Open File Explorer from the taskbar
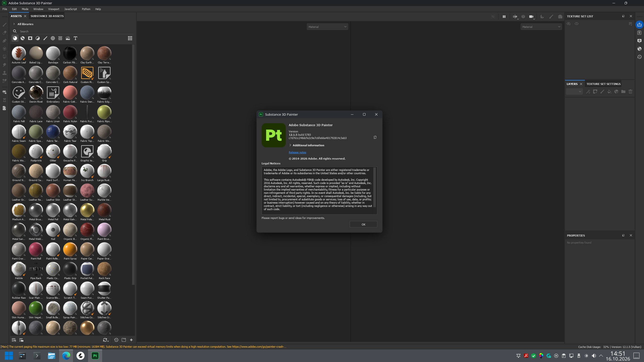The image size is (644, 362). (x=52, y=356)
